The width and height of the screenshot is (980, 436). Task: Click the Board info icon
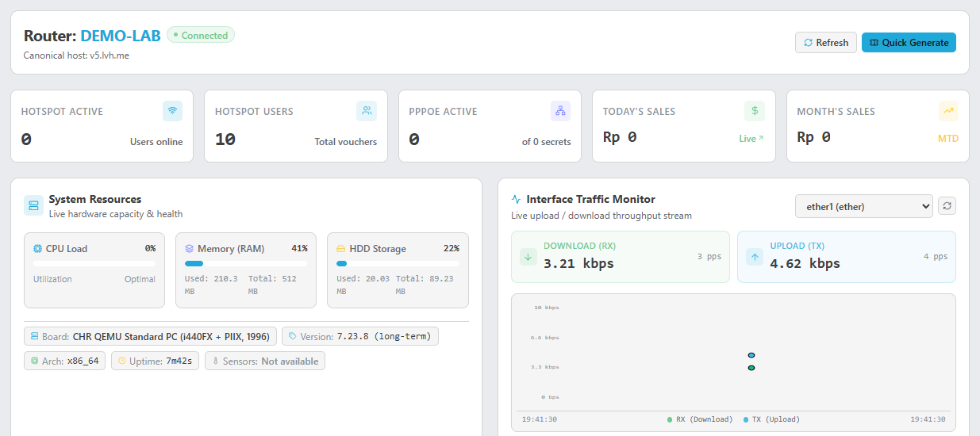34,336
